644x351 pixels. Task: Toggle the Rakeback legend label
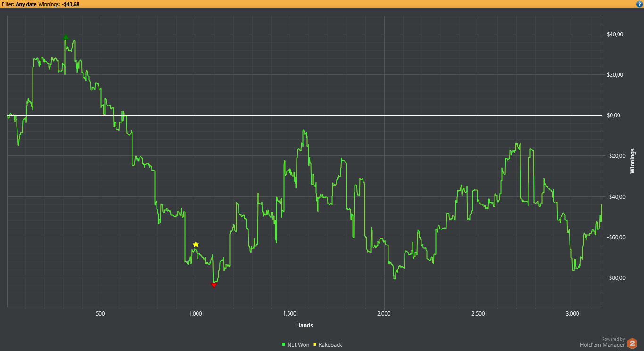click(330, 345)
